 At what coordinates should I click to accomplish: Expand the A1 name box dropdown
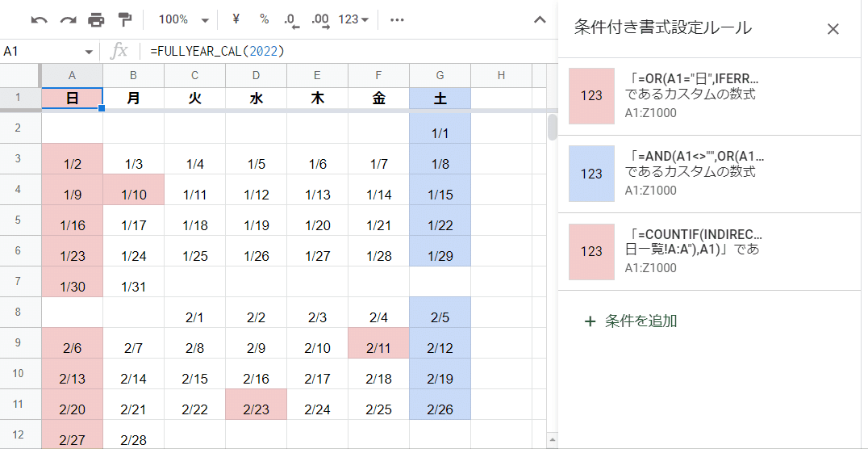[x=89, y=51]
